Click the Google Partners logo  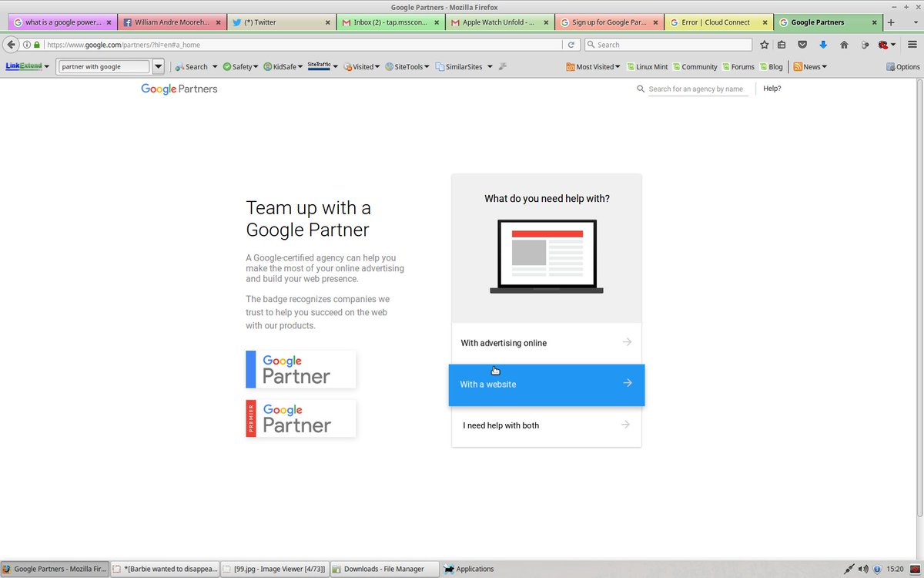pos(179,89)
